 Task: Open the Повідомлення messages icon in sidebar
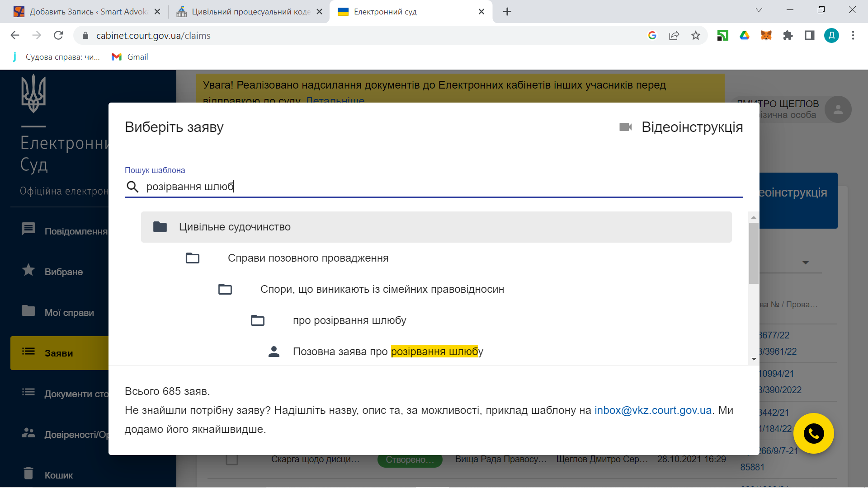(28, 229)
